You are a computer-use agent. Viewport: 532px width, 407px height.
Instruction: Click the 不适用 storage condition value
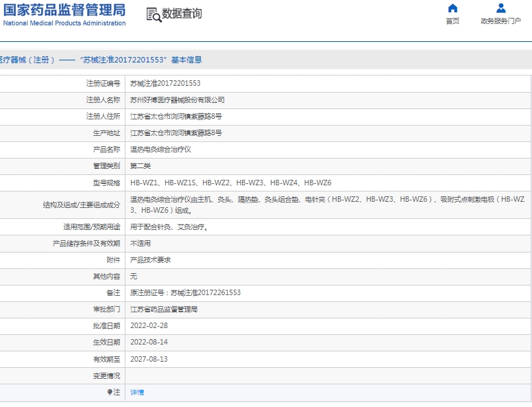click(x=141, y=243)
